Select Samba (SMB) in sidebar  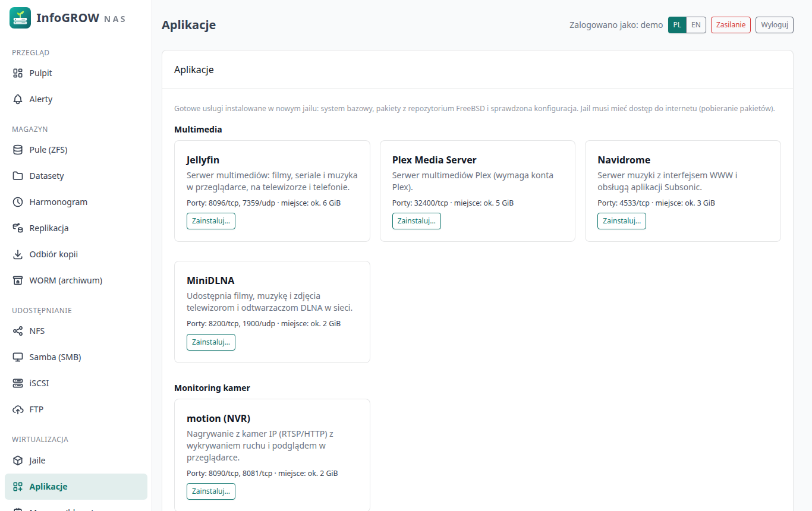click(76, 357)
